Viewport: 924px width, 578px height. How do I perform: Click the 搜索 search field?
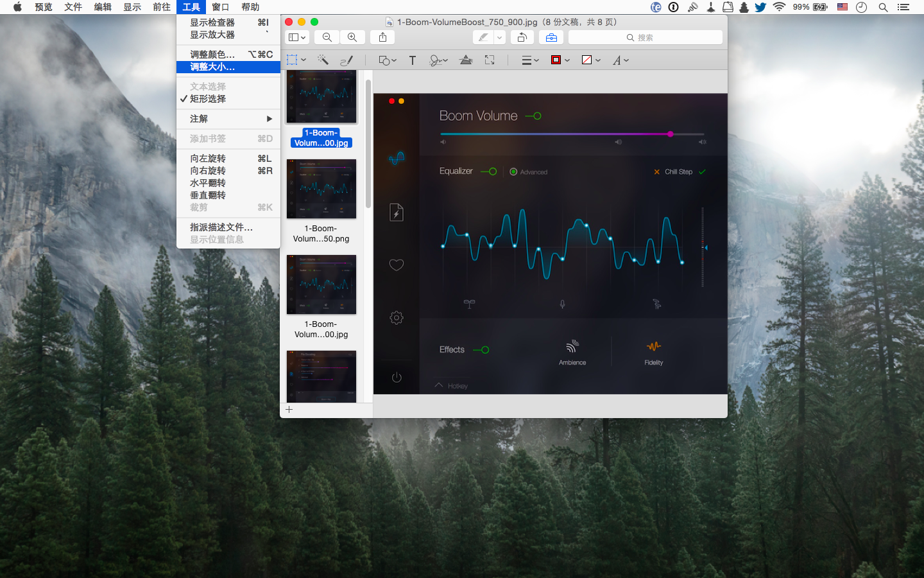click(646, 37)
